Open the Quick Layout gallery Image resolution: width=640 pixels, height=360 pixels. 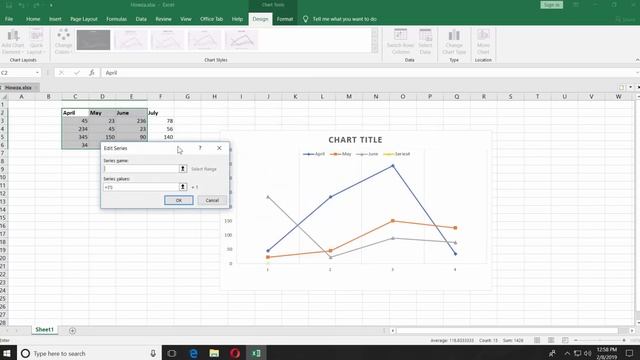click(x=36, y=42)
